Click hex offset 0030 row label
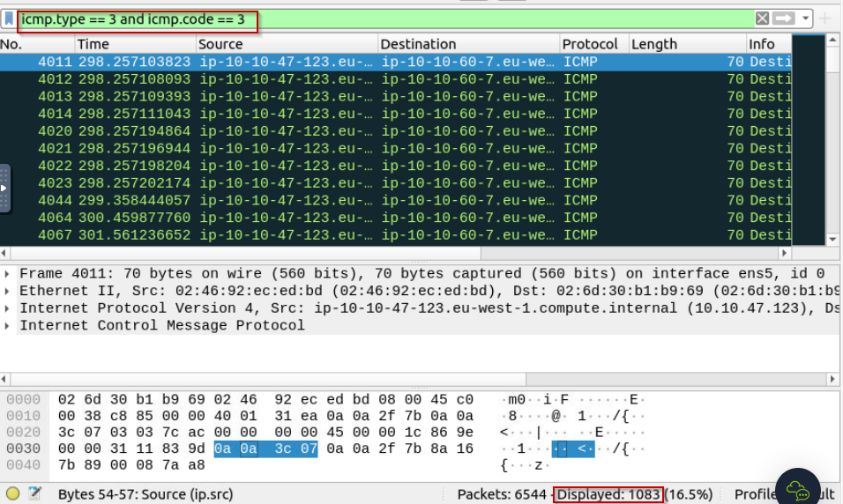 (x=23, y=448)
